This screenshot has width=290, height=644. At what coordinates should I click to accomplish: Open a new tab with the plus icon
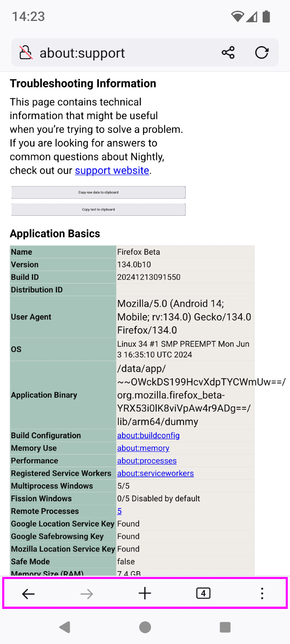click(x=145, y=593)
